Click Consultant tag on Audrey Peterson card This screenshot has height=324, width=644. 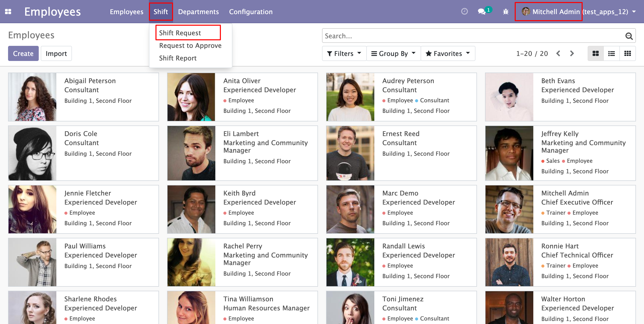432,101
